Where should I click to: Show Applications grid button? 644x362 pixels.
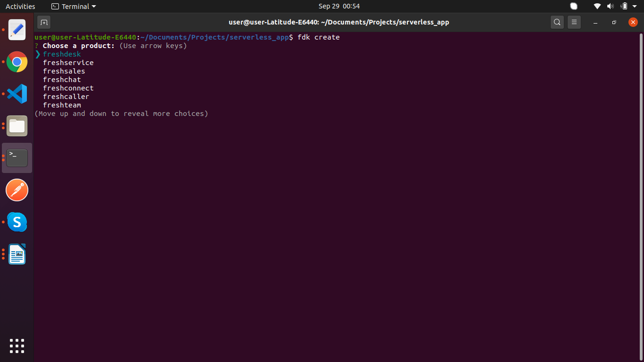click(17, 346)
